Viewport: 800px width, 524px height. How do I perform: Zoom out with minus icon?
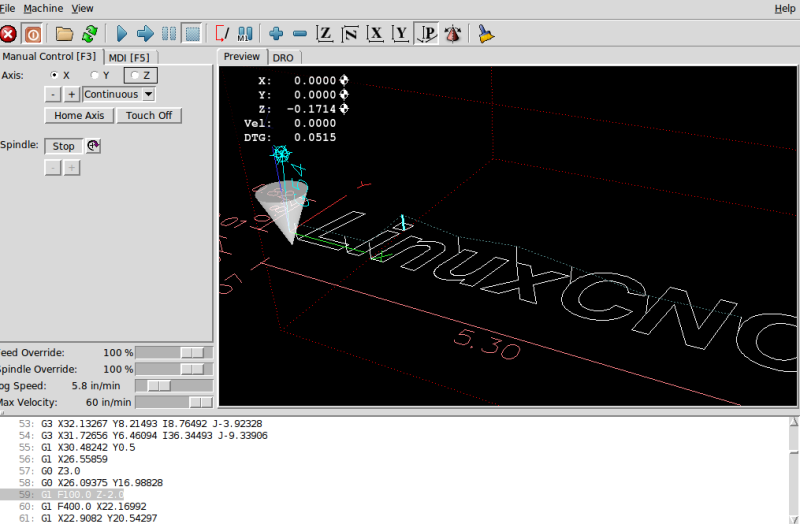point(300,34)
